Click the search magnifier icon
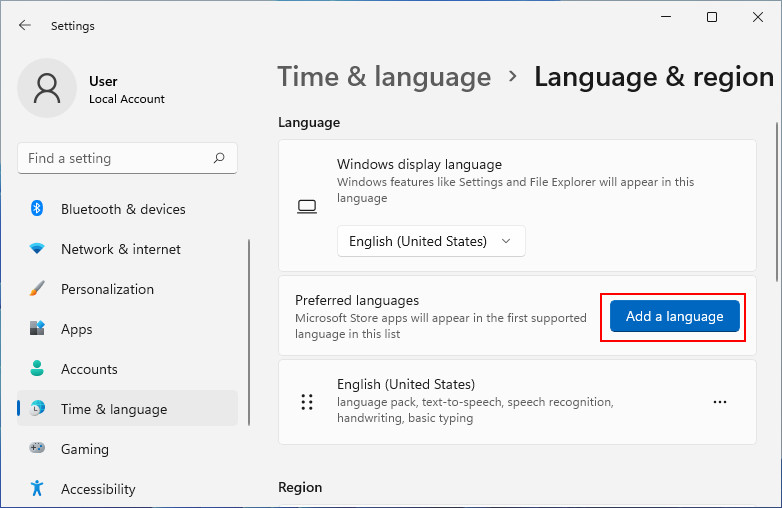 (x=219, y=158)
